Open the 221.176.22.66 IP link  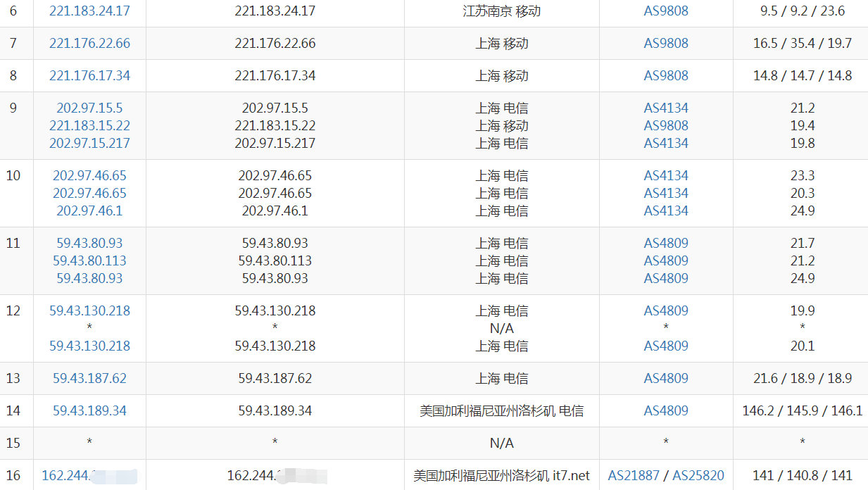coord(89,43)
